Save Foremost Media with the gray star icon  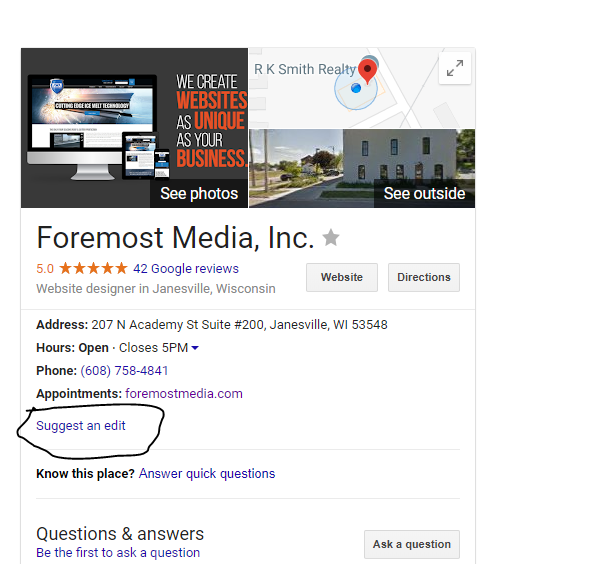[331, 238]
